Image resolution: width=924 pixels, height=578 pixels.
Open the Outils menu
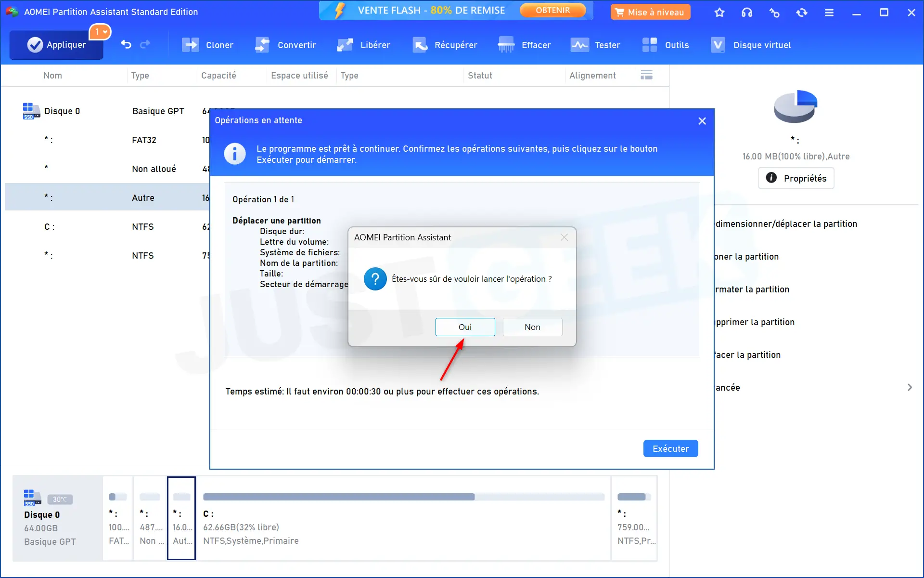coord(666,45)
